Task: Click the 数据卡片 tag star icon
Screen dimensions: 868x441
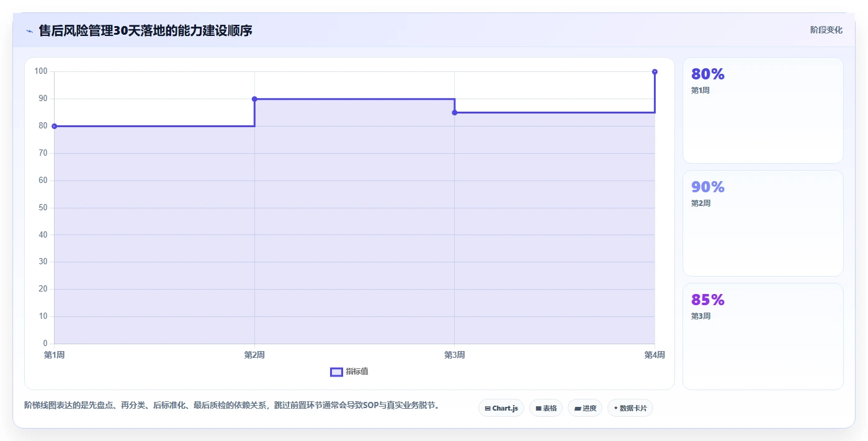Action: tap(615, 408)
